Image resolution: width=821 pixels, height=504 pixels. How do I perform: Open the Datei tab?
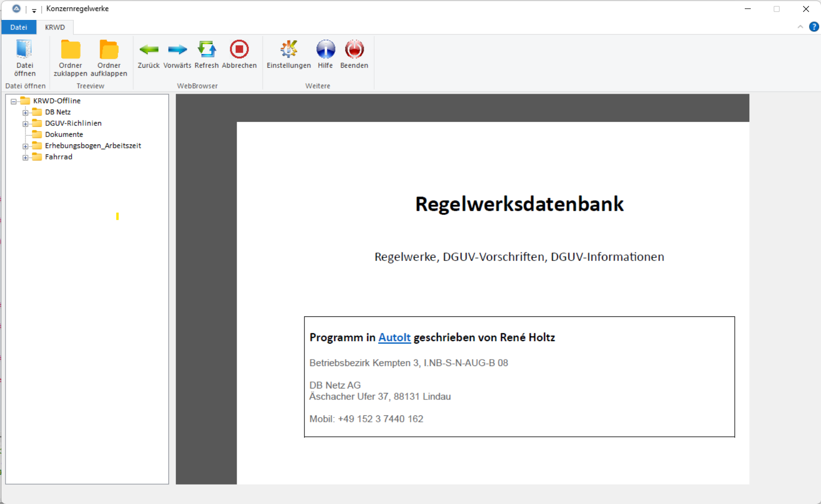tap(18, 27)
